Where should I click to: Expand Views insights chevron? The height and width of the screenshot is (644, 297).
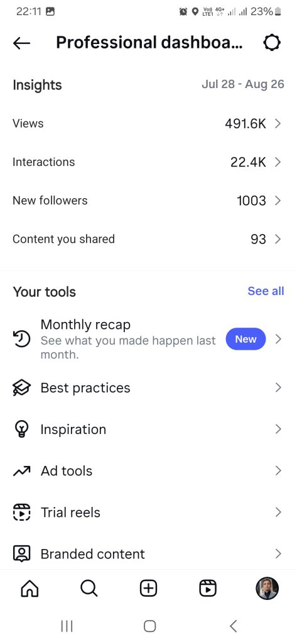pos(278,123)
